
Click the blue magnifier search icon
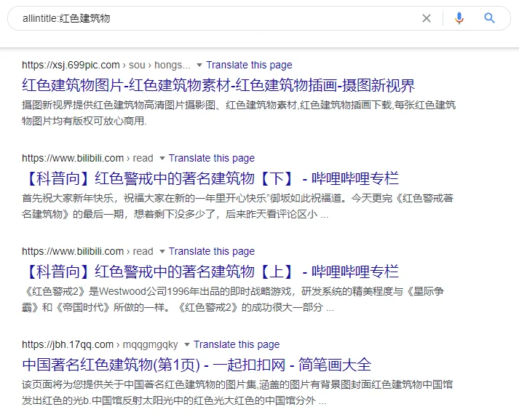pyautogui.click(x=490, y=18)
